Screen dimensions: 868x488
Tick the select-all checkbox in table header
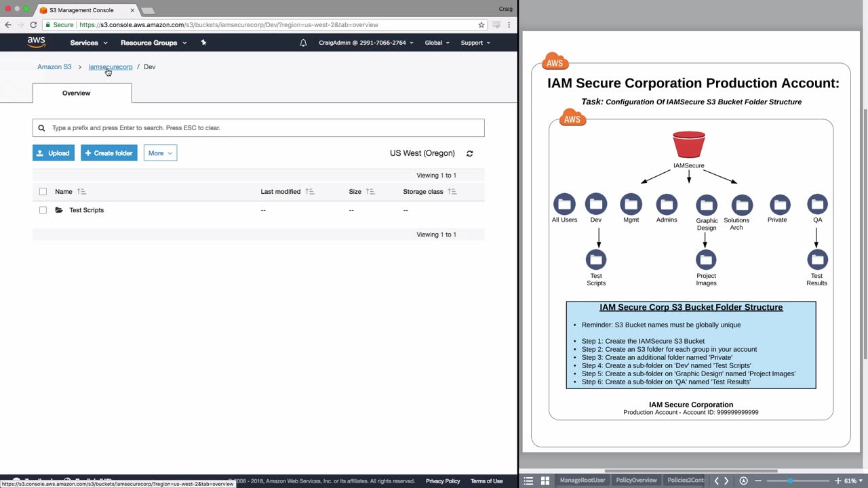click(x=43, y=192)
